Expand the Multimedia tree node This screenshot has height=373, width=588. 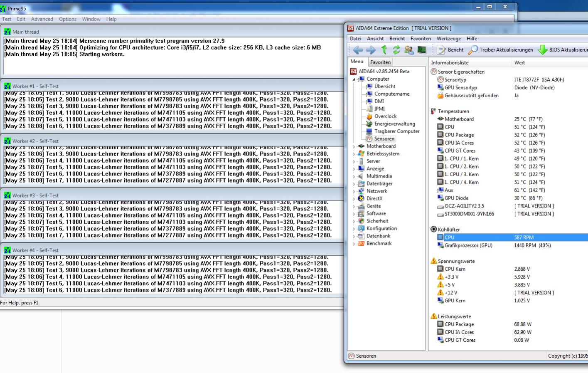tap(354, 176)
